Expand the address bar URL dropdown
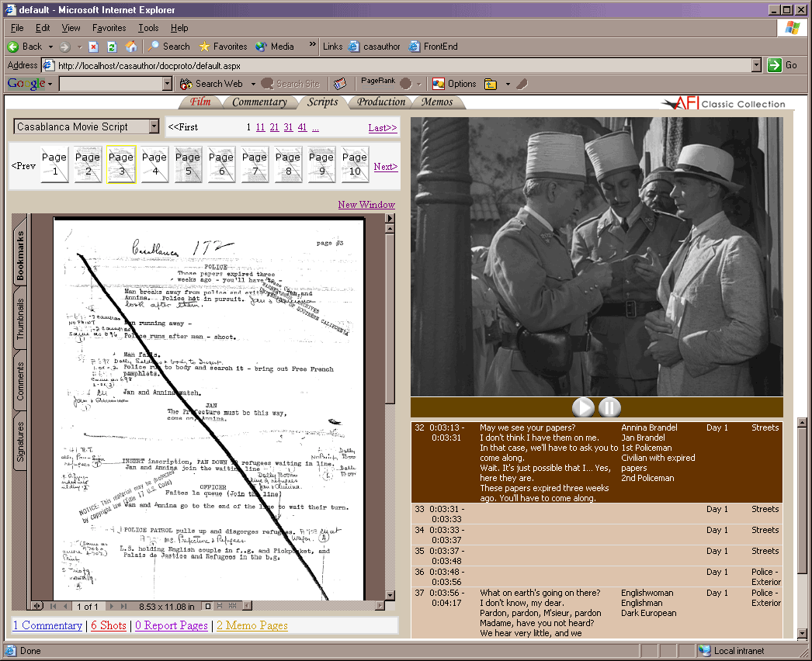This screenshot has height=661, width=812. point(757,66)
